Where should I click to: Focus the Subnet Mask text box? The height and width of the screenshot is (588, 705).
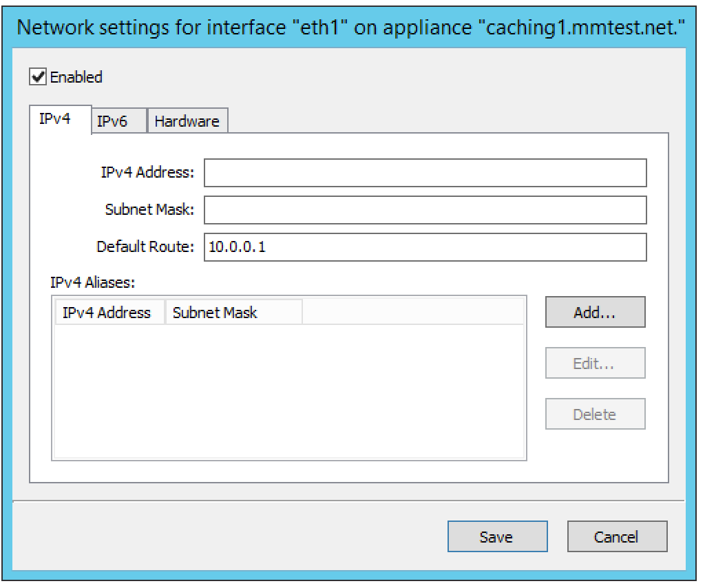(x=425, y=210)
